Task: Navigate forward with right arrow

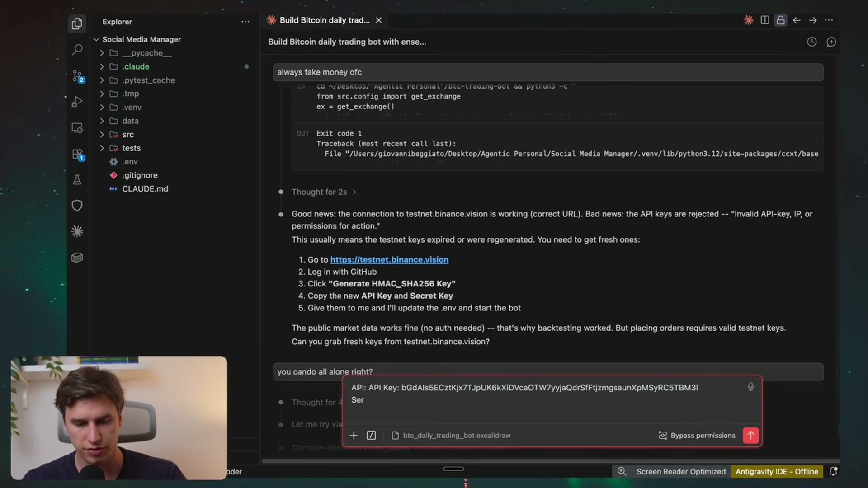Action: click(x=813, y=20)
